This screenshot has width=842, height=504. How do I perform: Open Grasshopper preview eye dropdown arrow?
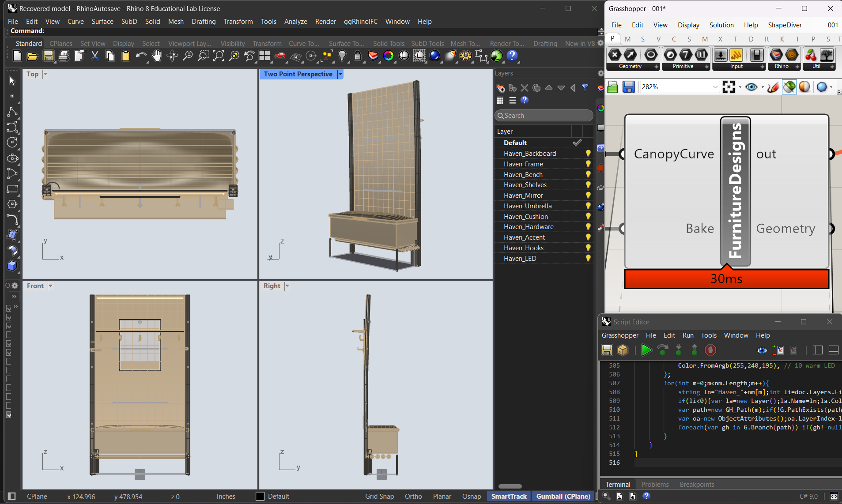point(763,87)
